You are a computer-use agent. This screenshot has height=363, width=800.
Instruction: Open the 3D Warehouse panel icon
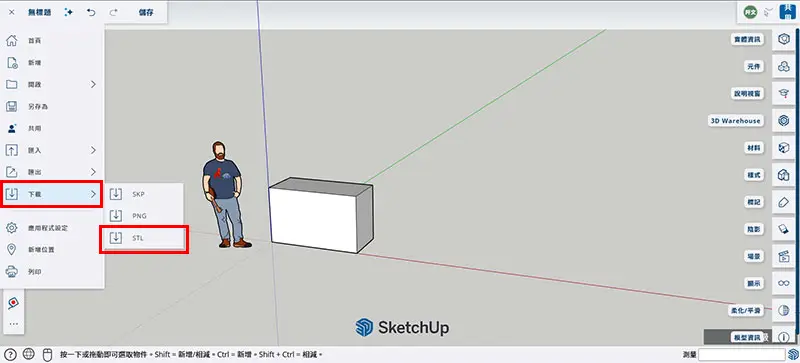[x=784, y=121]
